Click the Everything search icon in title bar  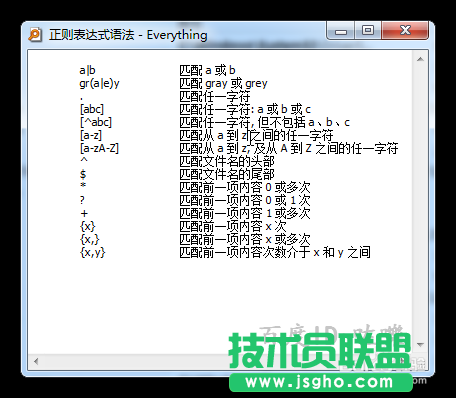[x=35, y=35]
